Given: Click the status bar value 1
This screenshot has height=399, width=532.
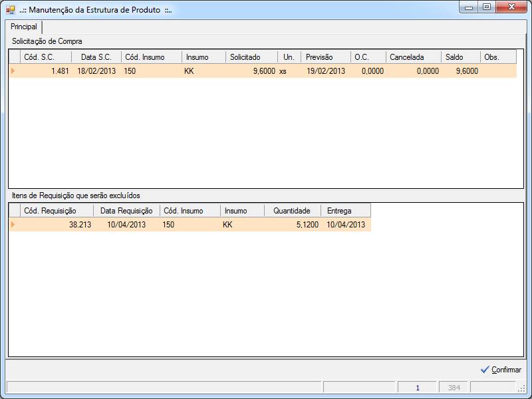Looking at the screenshot, I should (x=418, y=388).
